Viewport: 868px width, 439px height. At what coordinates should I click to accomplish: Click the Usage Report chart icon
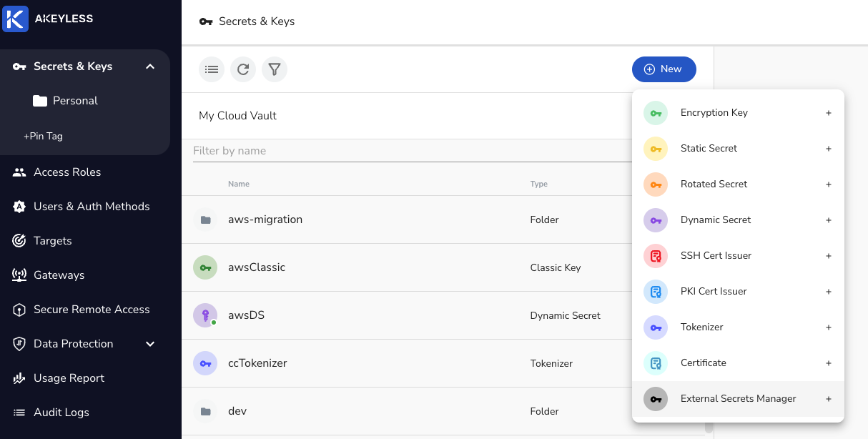point(19,378)
